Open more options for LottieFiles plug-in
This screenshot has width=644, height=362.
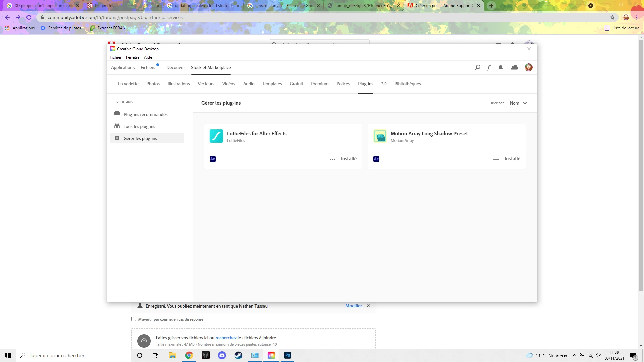point(332,159)
